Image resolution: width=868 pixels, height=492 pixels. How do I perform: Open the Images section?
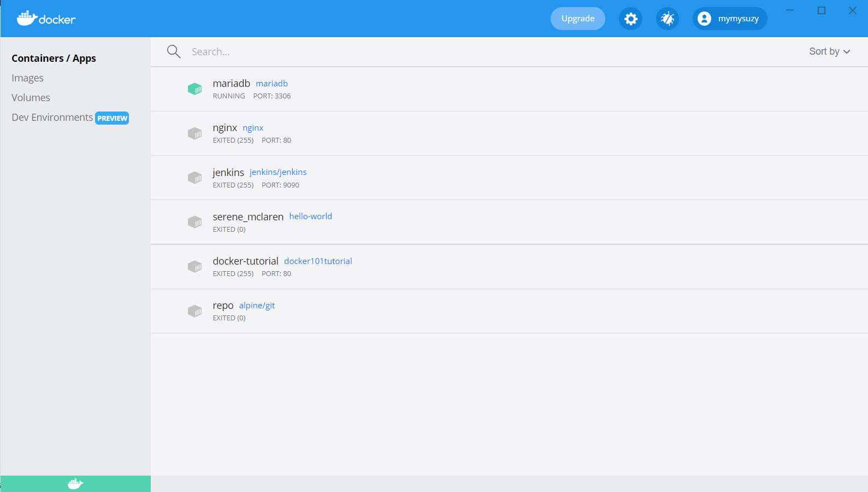[x=27, y=78]
